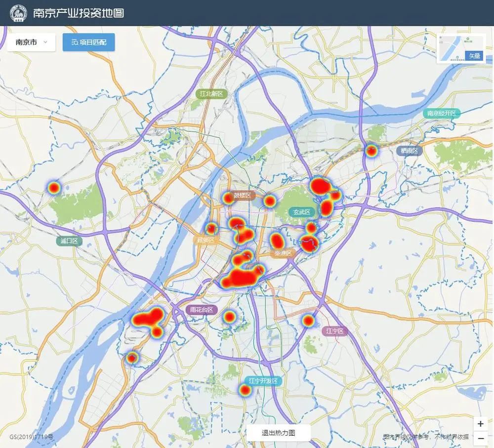The height and width of the screenshot is (448, 494).
Task: Click the 玄武区 district marker
Action: pyautogui.click(x=301, y=212)
